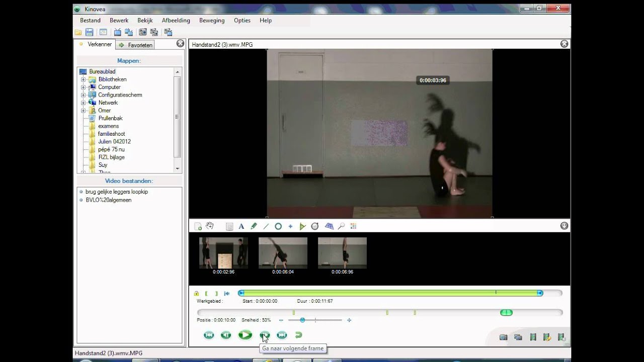The width and height of the screenshot is (644, 362).
Task: Open the Afbeelding menu
Action: (176, 21)
